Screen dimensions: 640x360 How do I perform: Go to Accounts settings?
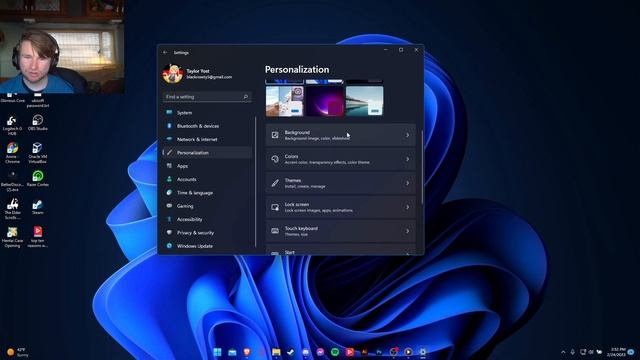point(207,179)
